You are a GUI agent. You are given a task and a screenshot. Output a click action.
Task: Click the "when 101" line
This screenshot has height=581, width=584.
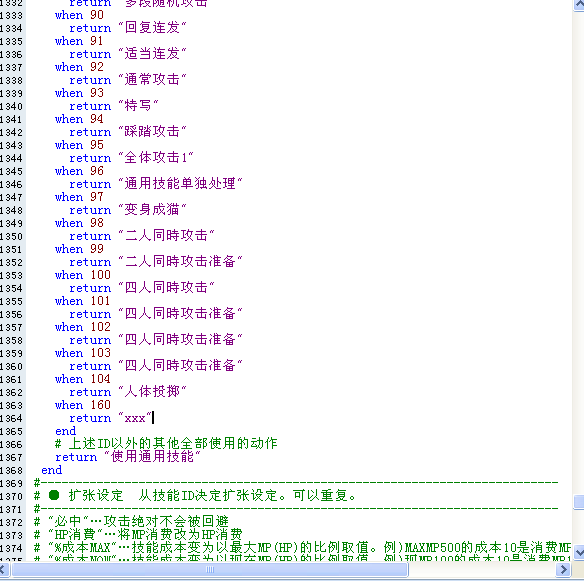(x=83, y=301)
